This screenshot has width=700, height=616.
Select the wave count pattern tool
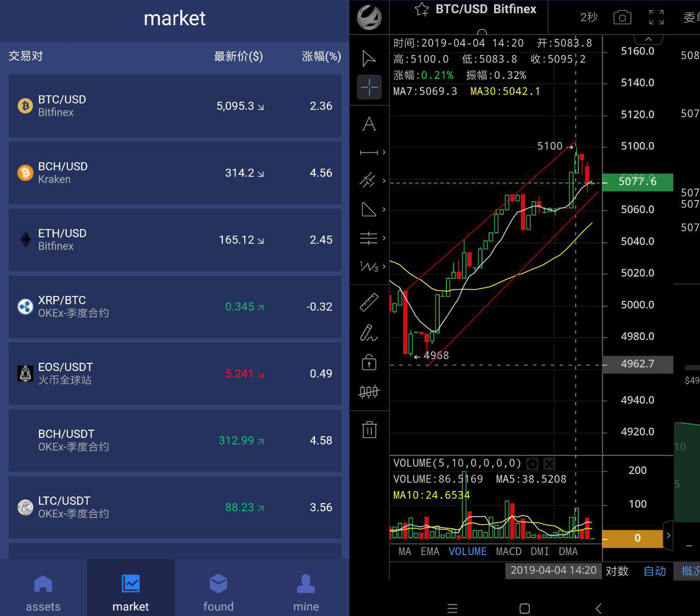pos(369,266)
